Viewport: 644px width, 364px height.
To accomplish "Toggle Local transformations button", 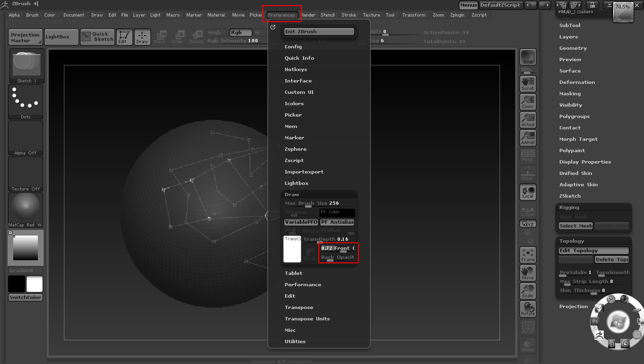I will coord(528,191).
